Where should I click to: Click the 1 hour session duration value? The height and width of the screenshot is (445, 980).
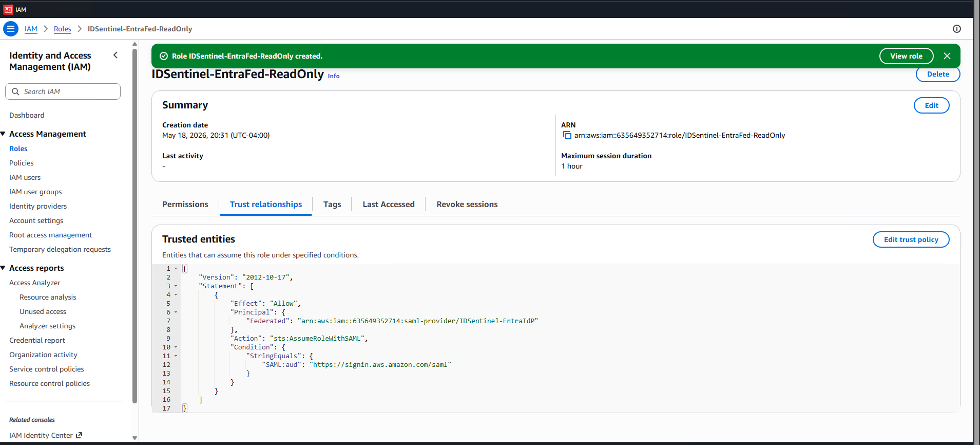[572, 166]
